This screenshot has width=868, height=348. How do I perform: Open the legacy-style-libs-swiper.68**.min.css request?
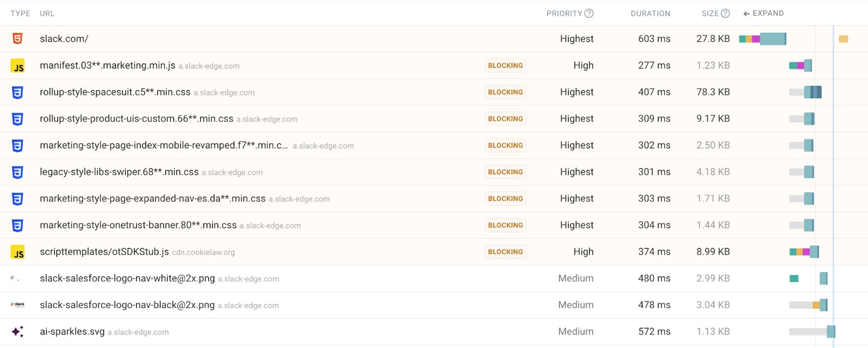tap(119, 172)
